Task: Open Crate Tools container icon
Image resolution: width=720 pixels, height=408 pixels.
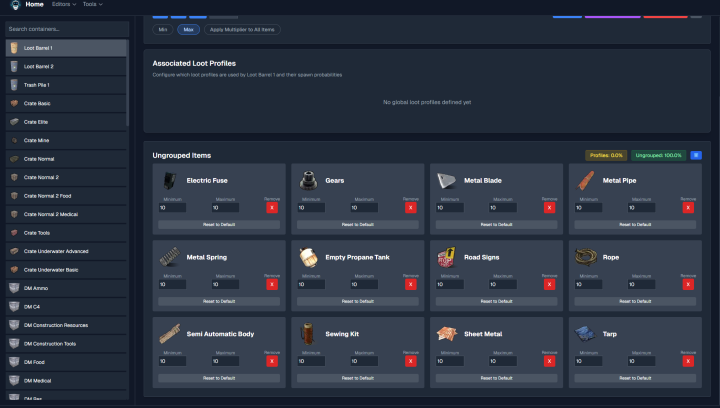Action: (x=14, y=233)
